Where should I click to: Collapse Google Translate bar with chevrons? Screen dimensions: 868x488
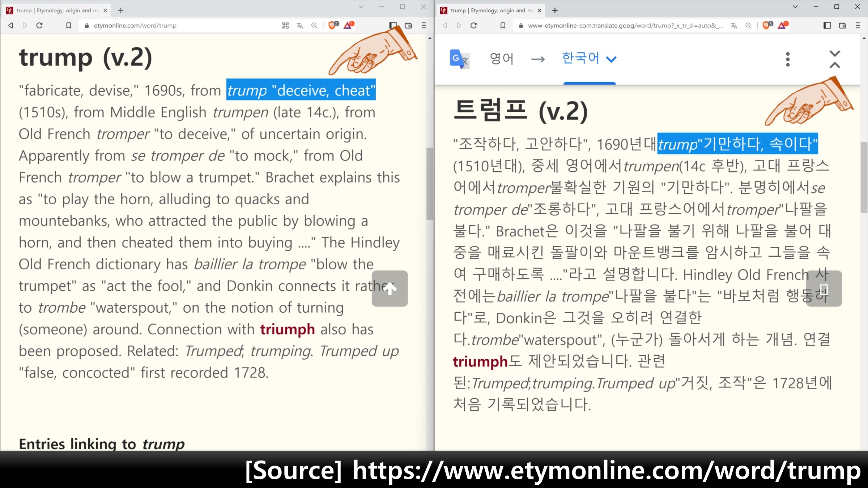pyautogui.click(x=835, y=59)
